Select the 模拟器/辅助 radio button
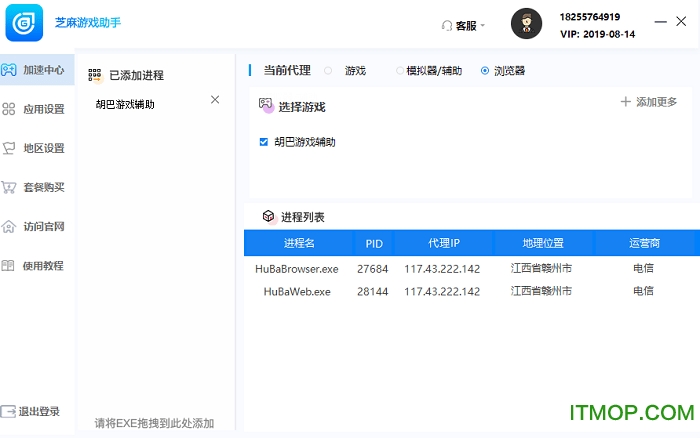Image resolution: width=700 pixels, height=438 pixels. point(400,71)
